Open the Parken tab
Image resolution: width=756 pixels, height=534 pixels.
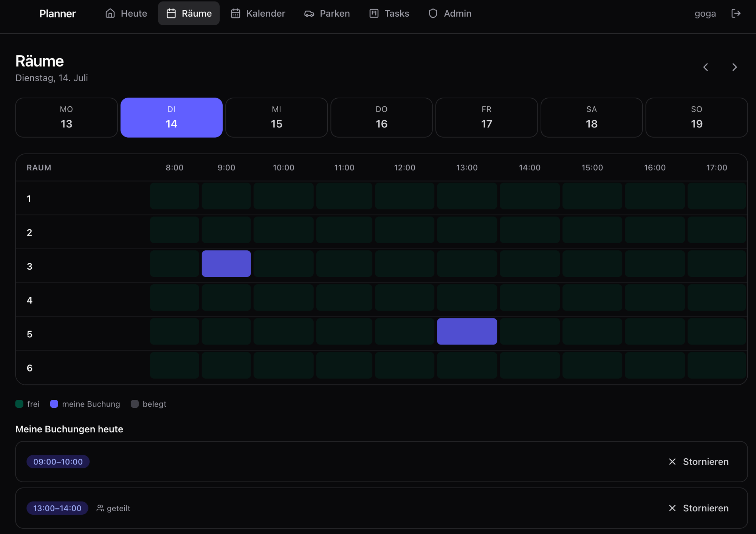click(x=327, y=14)
